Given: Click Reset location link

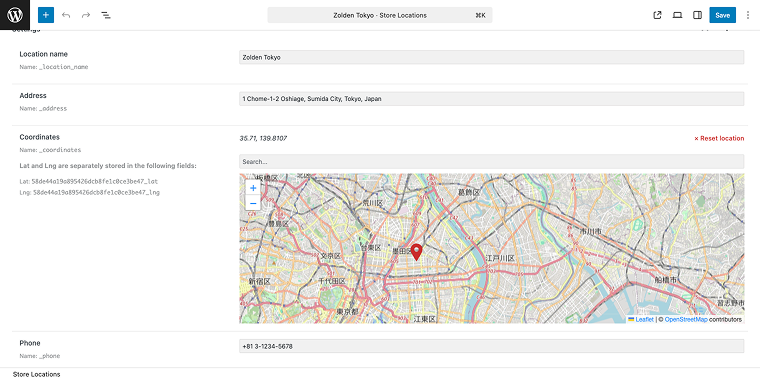Looking at the screenshot, I should pyautogui.click(x=719, y=139).
